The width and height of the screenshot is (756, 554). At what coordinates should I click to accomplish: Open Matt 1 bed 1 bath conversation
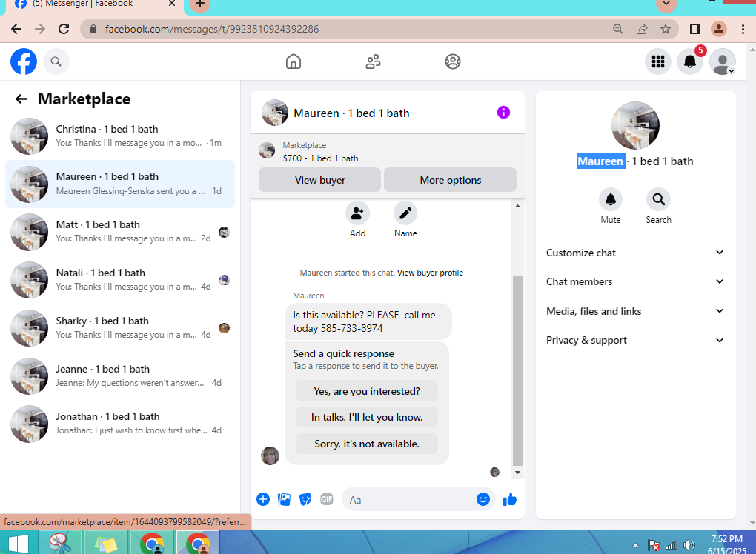click(120, 232)
